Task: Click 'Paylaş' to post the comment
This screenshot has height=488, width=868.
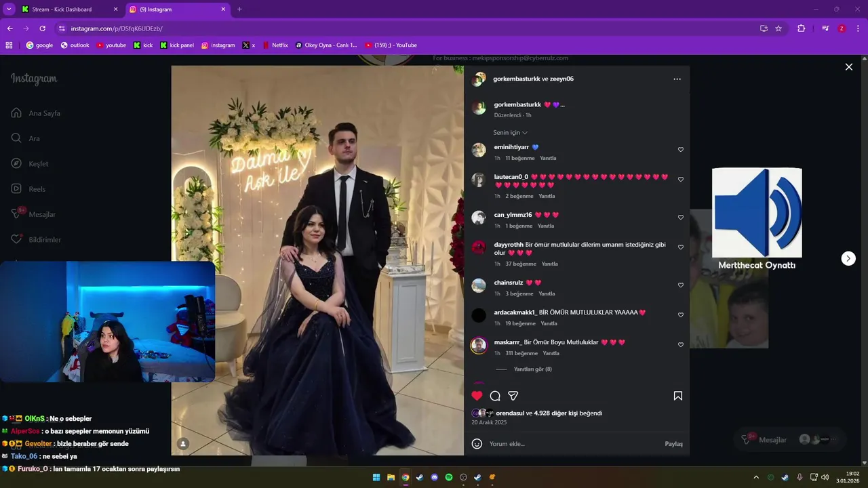Action: coord(673,444)
